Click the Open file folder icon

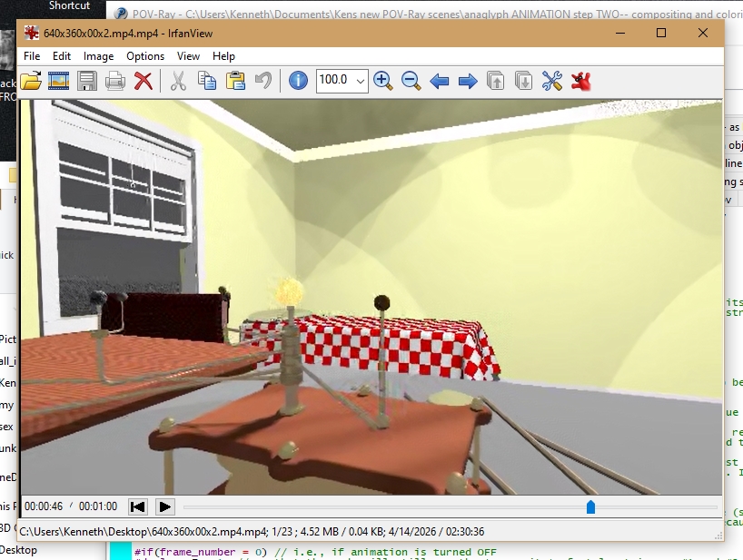pyautogui.click(x=31, y=81)
